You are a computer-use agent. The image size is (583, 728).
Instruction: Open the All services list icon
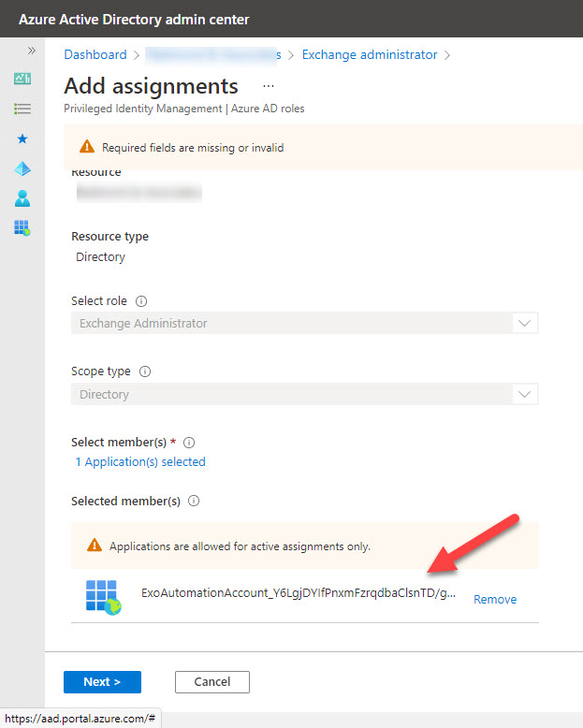point(22,109)
